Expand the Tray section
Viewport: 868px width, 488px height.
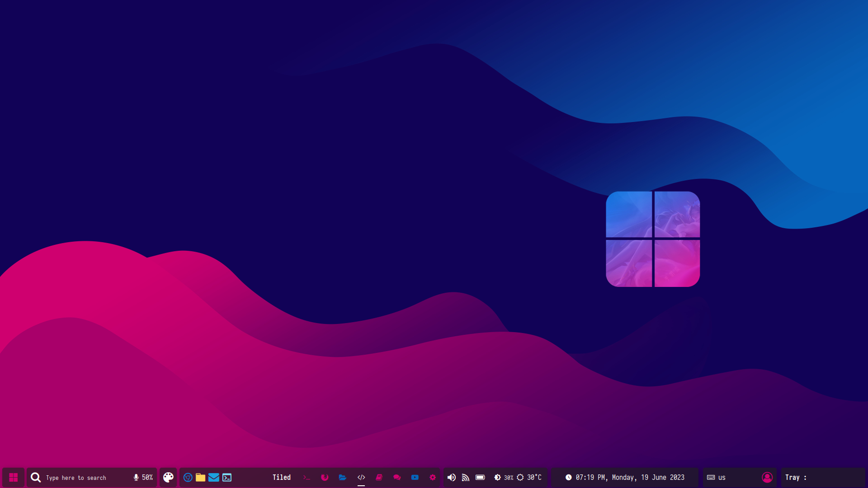[x=796, y=477]
